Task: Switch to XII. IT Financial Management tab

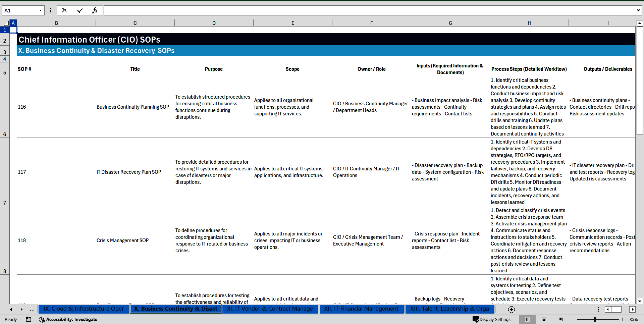Action: point(361,309)
